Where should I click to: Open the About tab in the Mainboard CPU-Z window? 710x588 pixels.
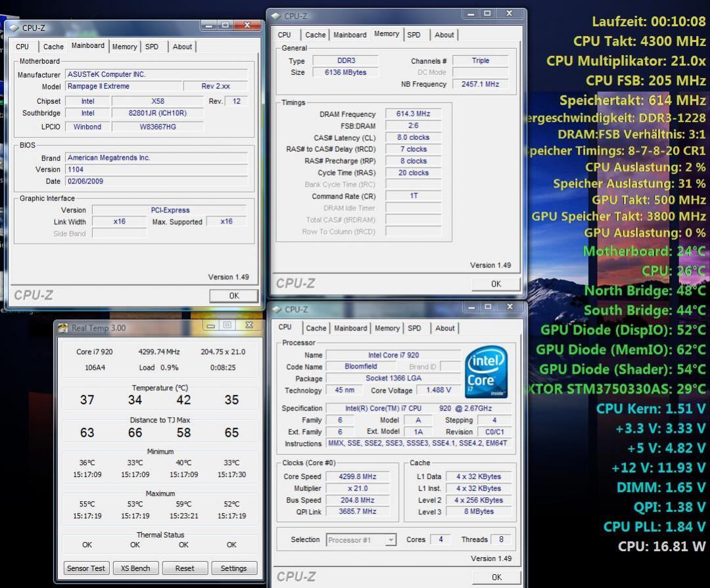click(182, 47)
